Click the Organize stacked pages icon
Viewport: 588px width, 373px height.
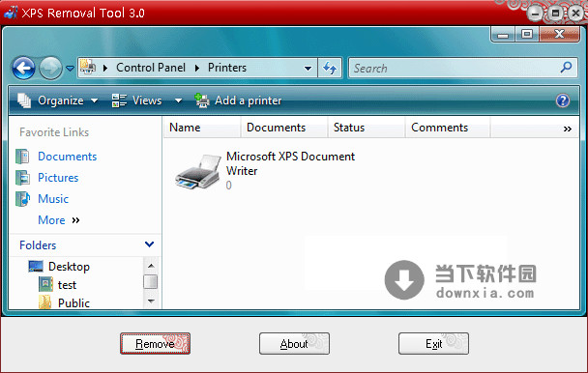[24, 100]
